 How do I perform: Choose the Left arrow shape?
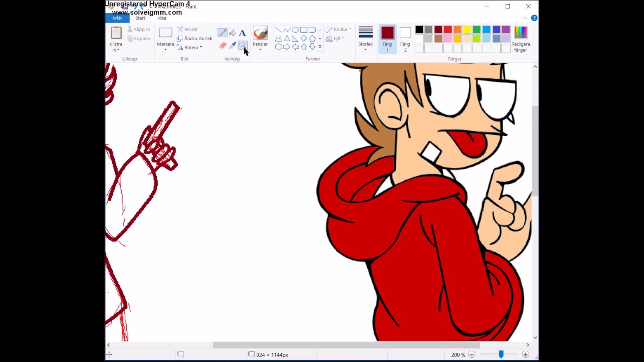point(295,47)
